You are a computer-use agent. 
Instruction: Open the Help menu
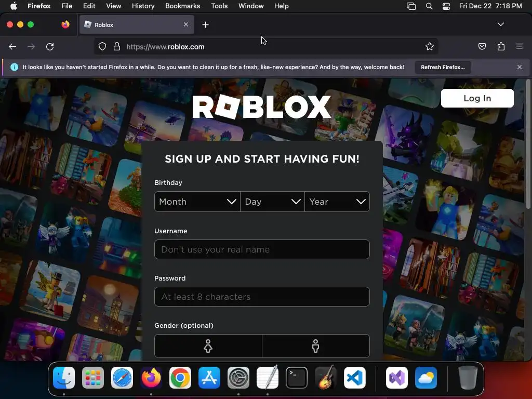click(281, 6)
